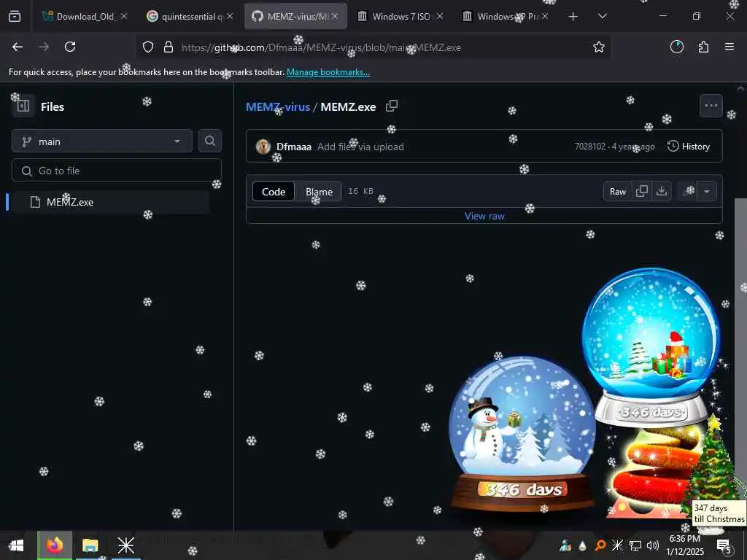Click the snowflake system tray icon
The height and width of the screenshot is (560, 747).
click(617, 545)
